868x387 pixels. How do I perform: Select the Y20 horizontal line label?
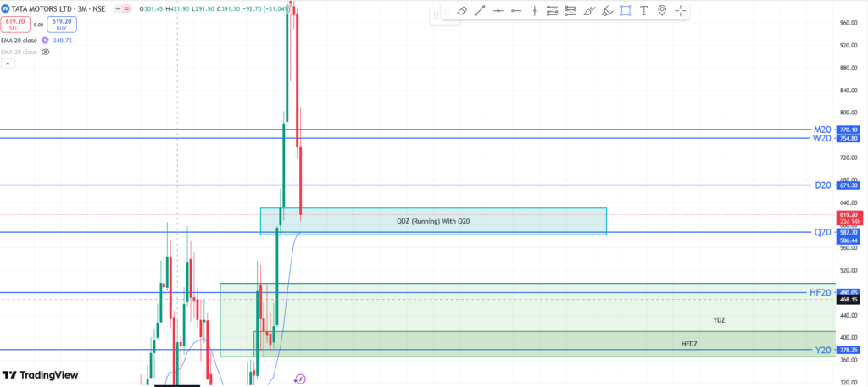(x=823, y=350)
